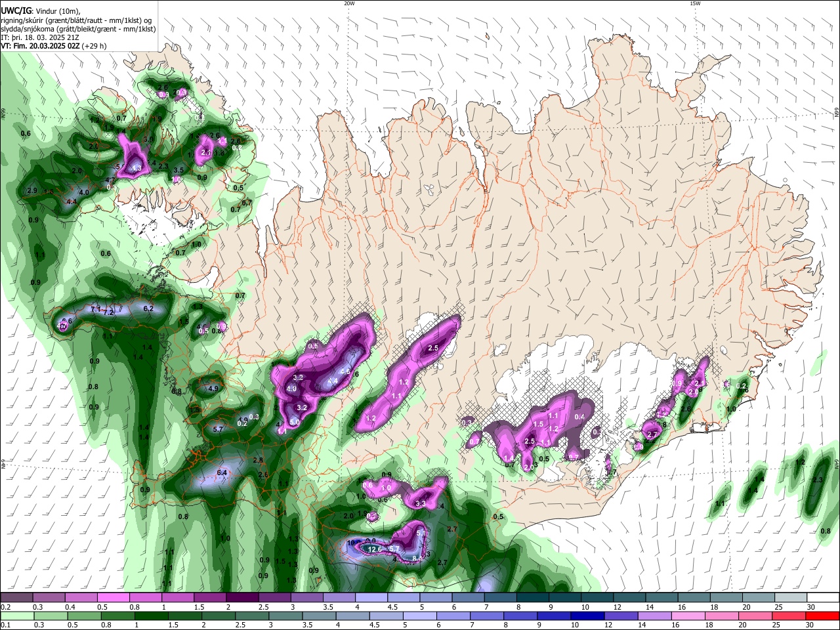Click the "20W" longitude label
Screen dimensions: 840x630
349,3
